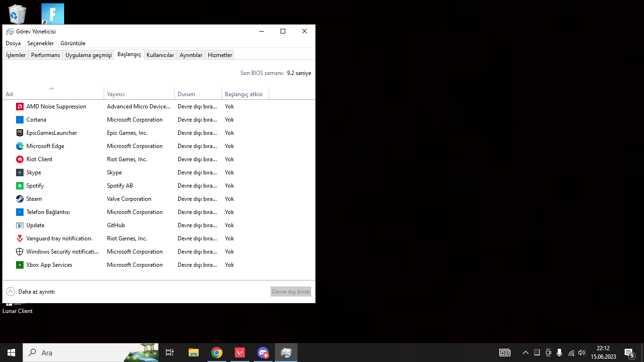The width and height of the screenshot is (644, 362).
Task: Open the Valorant icon on the taskbar
Action: tap(240, 353)
